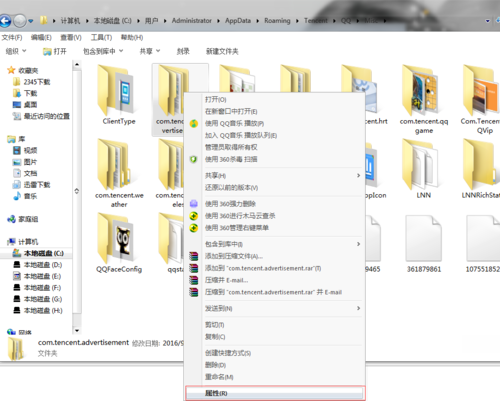This screenshot has width=500, height=401.
Task: Click the com.tencent.qqgame folder icon
Action: click(x=420, y=90)
